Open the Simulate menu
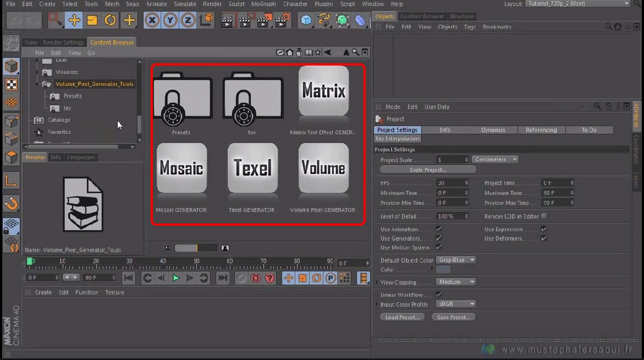Viewport: 644px width, 360px height. click(x=185, y=4)
